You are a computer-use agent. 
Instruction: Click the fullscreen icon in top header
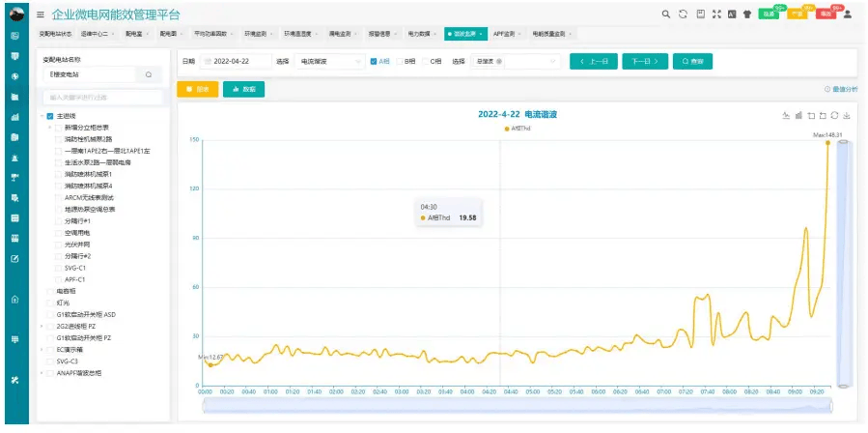tap(715, 14)
